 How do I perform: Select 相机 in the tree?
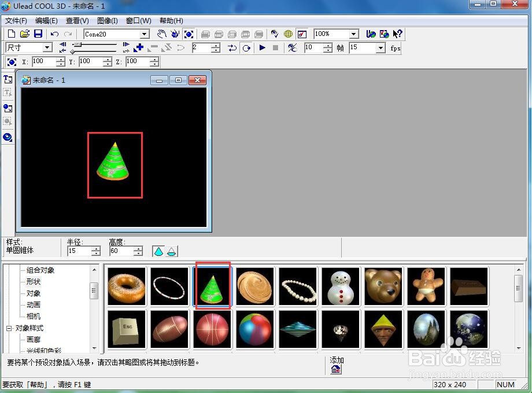(34, 316)
